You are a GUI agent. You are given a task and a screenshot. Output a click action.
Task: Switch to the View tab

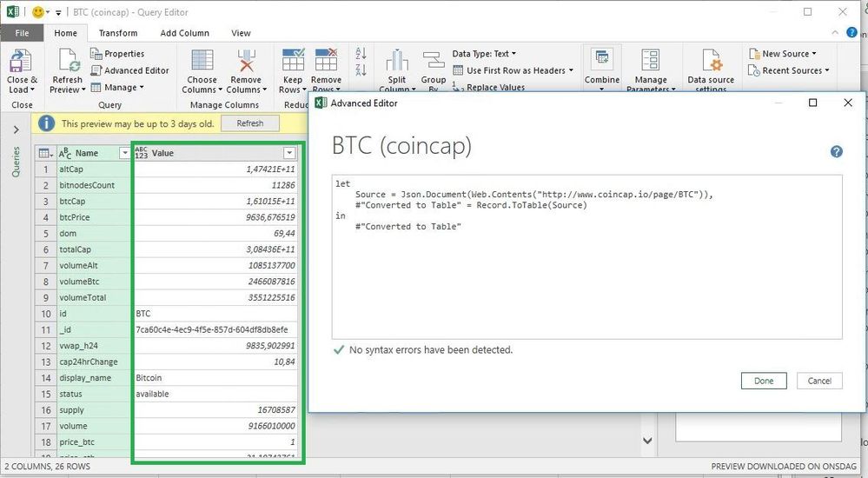pyautogui.click(x=241, y=33)
